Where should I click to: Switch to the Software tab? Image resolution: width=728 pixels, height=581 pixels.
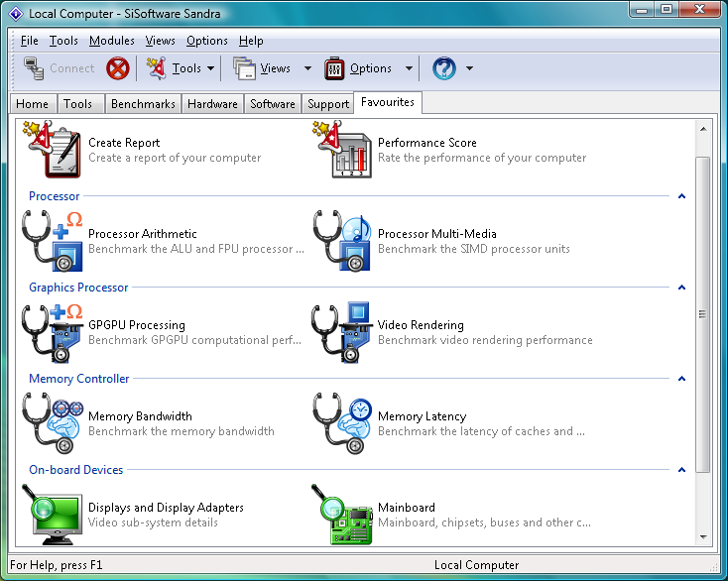(x=273, y=104)
